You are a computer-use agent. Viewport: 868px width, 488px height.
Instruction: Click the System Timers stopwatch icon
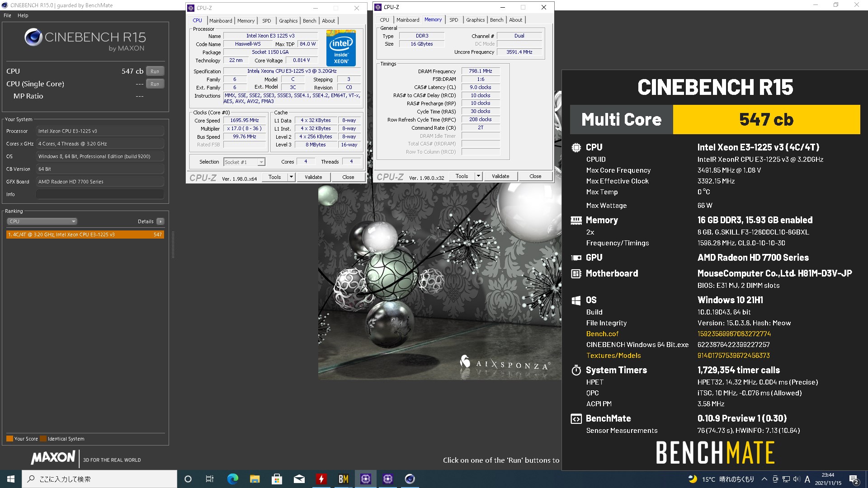coord(576,370)
